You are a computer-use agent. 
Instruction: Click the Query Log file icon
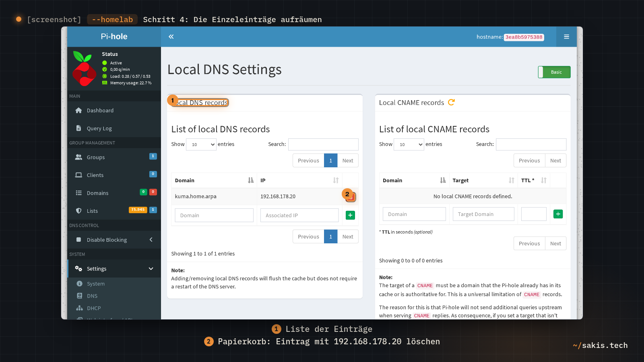click(78, 128)
